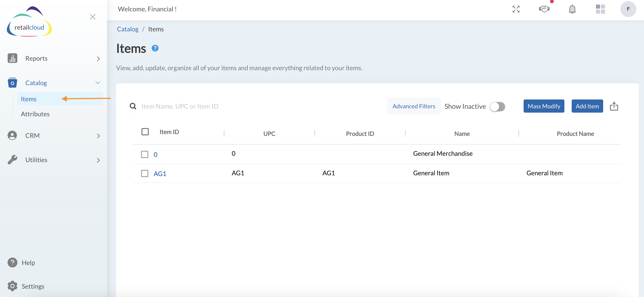Enter fullscreen with the expand icon
Viewport: 644px width, 297px height.
516,9
